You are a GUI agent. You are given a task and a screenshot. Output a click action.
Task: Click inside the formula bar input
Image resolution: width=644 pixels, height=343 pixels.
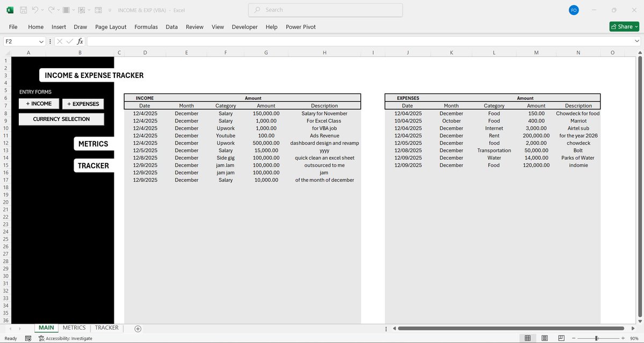coord(360,41)
